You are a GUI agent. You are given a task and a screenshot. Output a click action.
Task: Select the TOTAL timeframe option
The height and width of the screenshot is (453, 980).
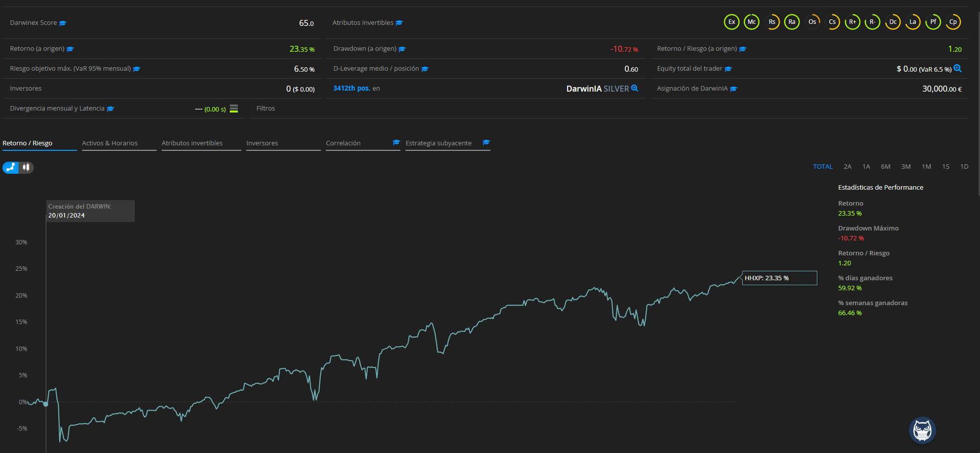pos(822,167)
